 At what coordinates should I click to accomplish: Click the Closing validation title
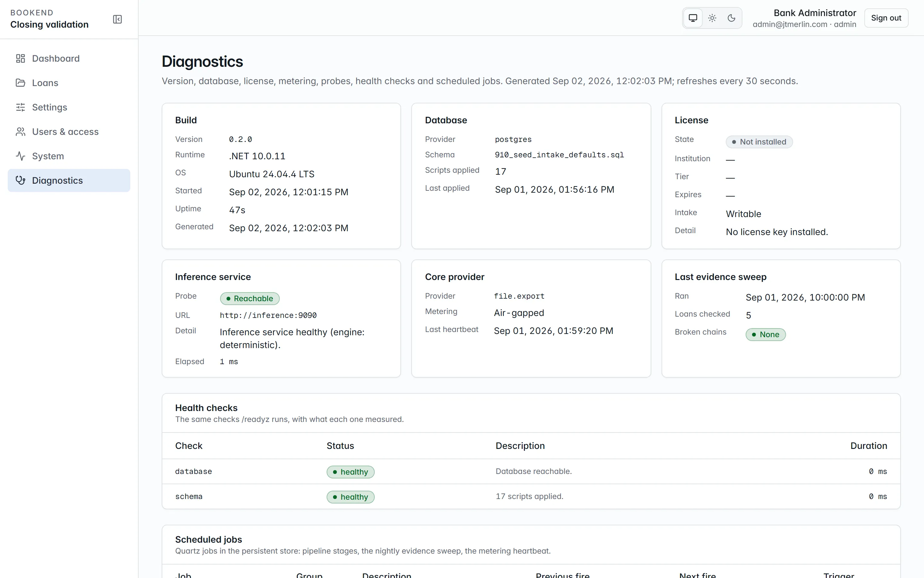click(49, 24)
